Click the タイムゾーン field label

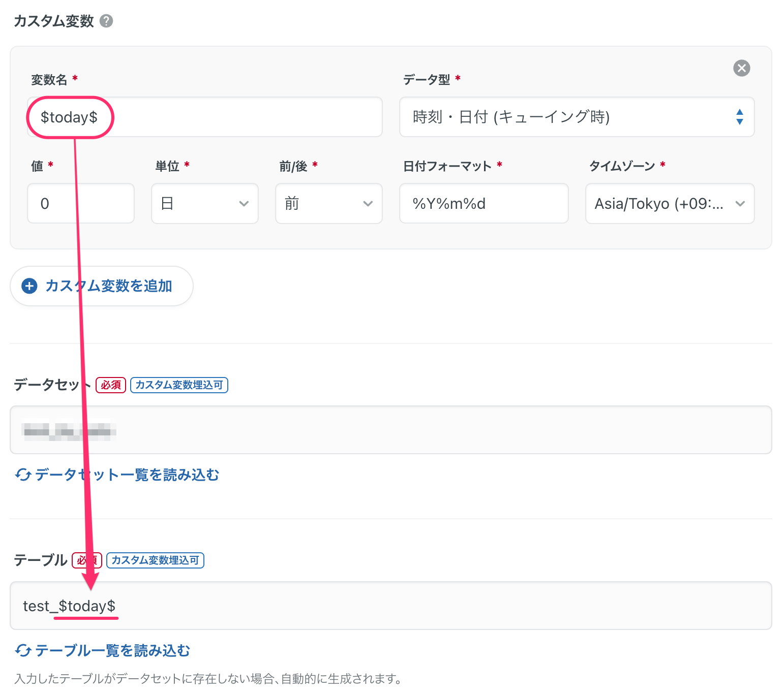622,166
